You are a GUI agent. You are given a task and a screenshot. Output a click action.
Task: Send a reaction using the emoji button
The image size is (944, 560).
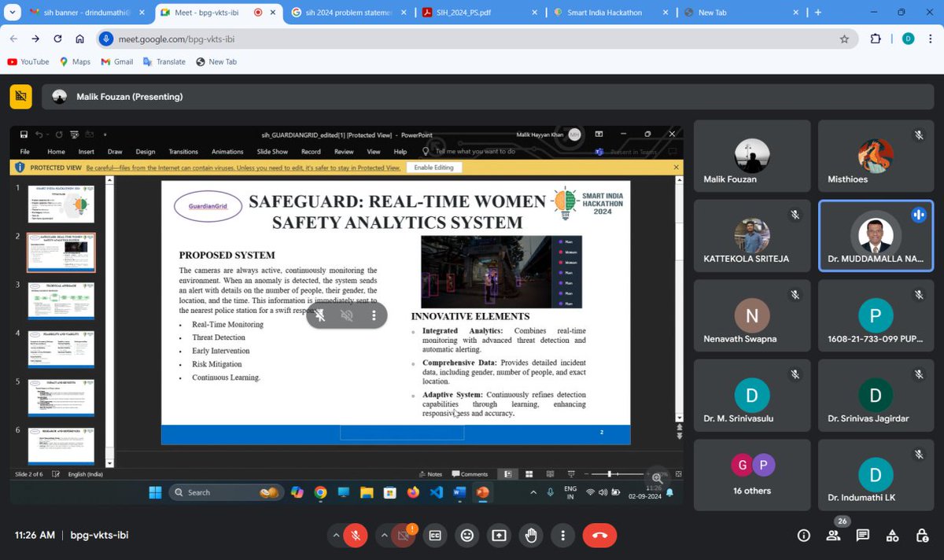tap(467, 536)
